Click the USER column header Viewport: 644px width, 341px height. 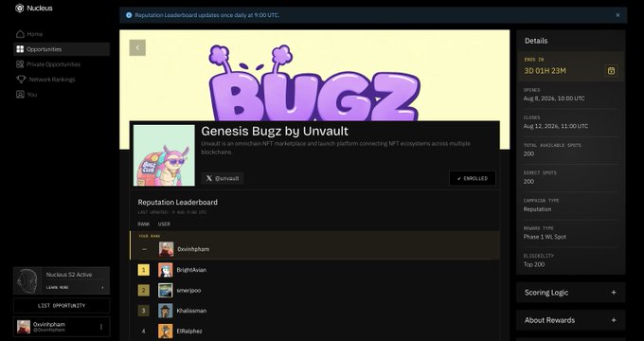coord(164,224)
